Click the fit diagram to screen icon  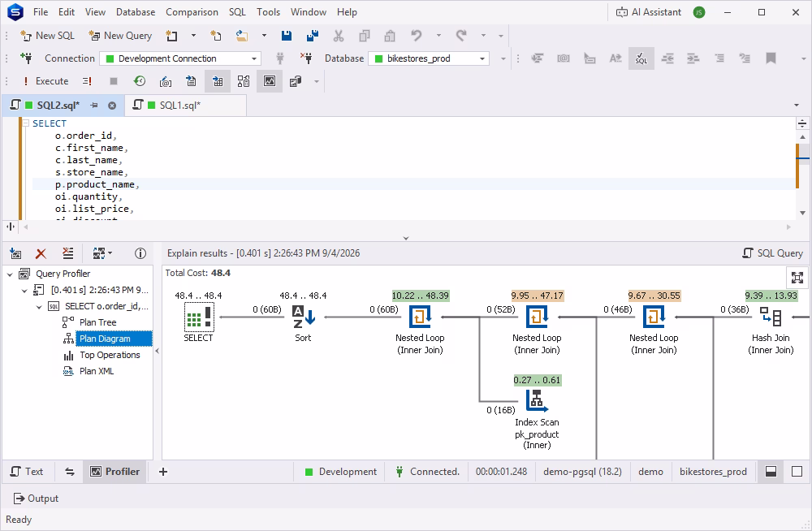coord(797,278)
